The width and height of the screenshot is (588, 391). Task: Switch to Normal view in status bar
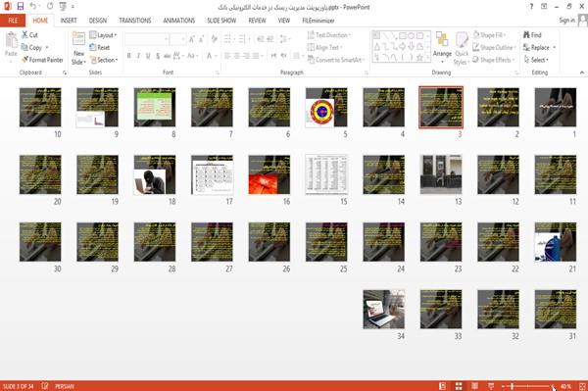tap(443, 386)
